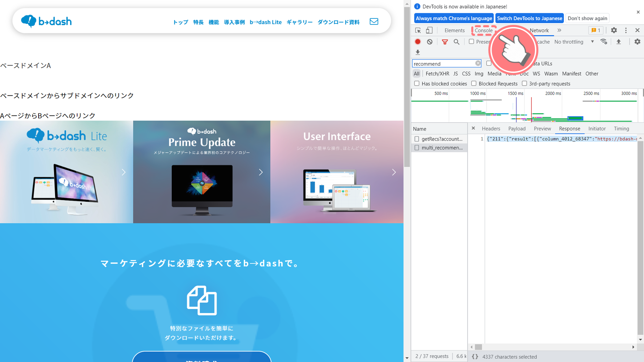The height and width of the screenshot is (362, 644).
Task: Click next arrow on b→dash Lite banner
Action: tap(123, 172)
